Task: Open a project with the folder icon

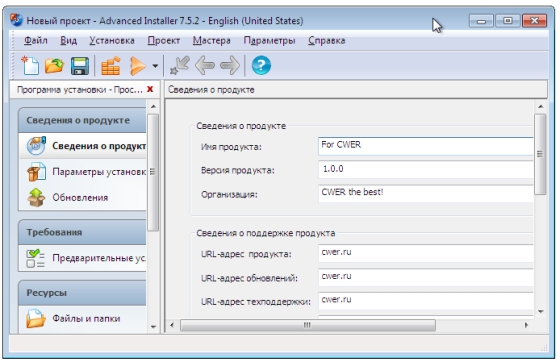Action: click(x=54, y=66)
